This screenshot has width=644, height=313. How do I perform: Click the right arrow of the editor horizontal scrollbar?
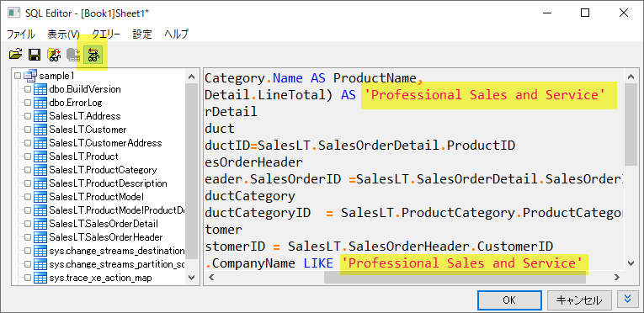617,278
